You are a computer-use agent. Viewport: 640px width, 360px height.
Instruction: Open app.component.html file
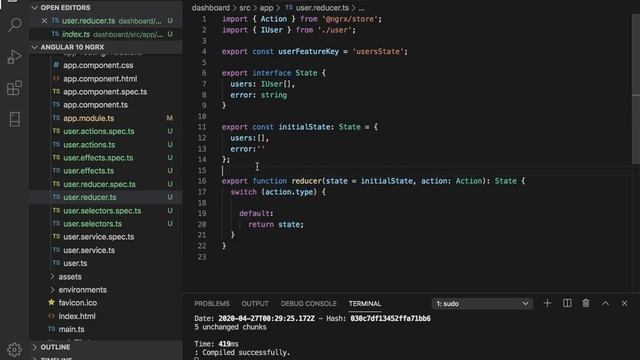point(100,78)
